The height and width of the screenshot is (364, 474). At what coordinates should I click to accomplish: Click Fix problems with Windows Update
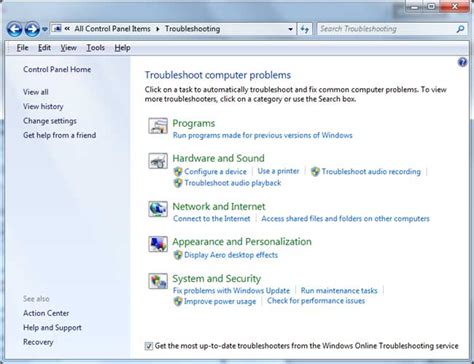coord(231,291)
